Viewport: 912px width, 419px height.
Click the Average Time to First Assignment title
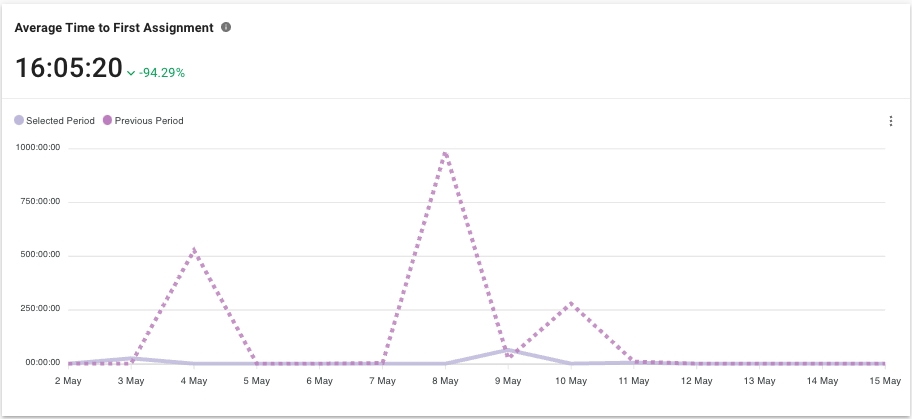(x=114, y=28)
